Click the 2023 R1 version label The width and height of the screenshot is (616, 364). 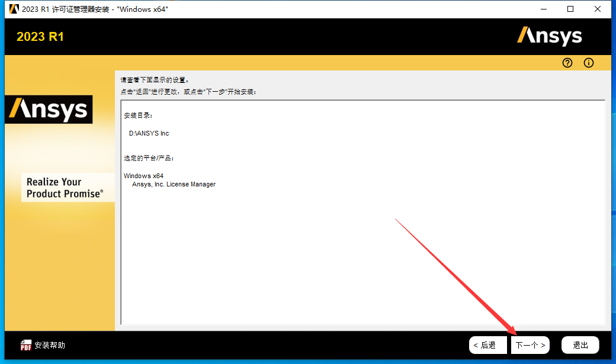tap(39, 36)
